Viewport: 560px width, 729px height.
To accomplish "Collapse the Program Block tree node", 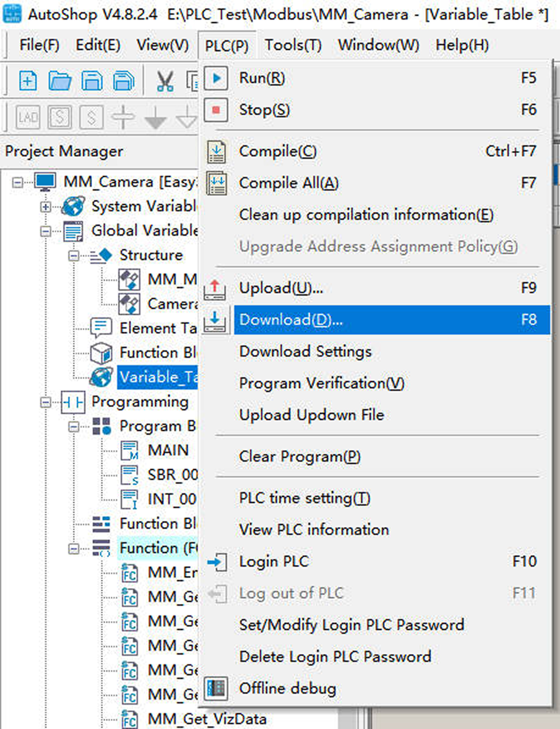I will [73, 426].
